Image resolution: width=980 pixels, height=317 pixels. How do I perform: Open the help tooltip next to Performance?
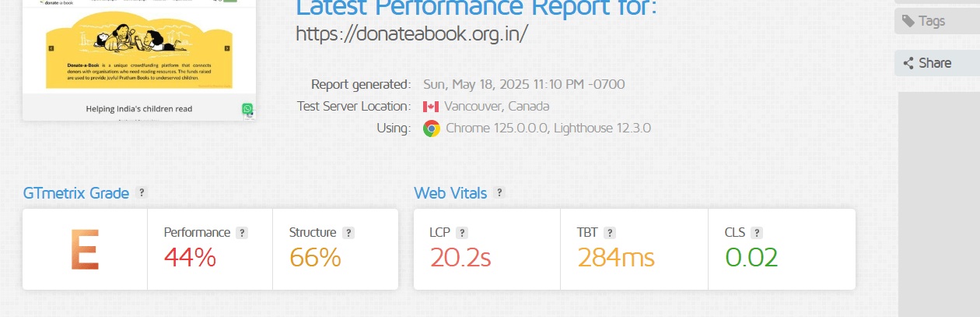click(242, 232)
